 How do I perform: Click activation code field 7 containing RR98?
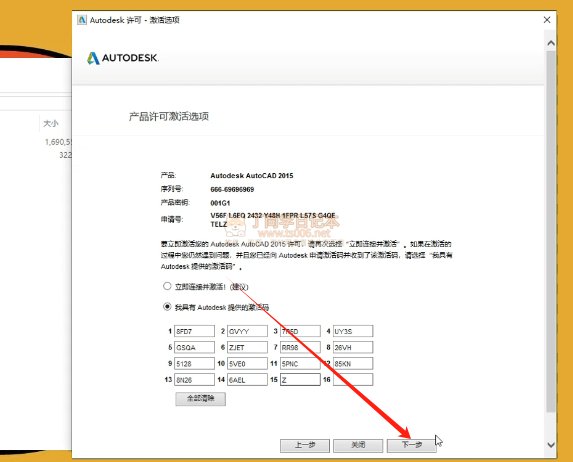point(300,347)
